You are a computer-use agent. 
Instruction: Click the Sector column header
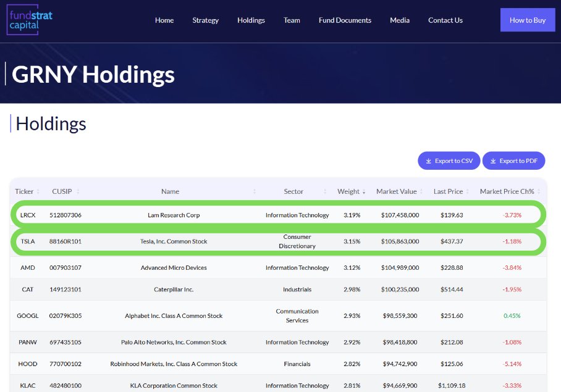(x=293, y=191)
